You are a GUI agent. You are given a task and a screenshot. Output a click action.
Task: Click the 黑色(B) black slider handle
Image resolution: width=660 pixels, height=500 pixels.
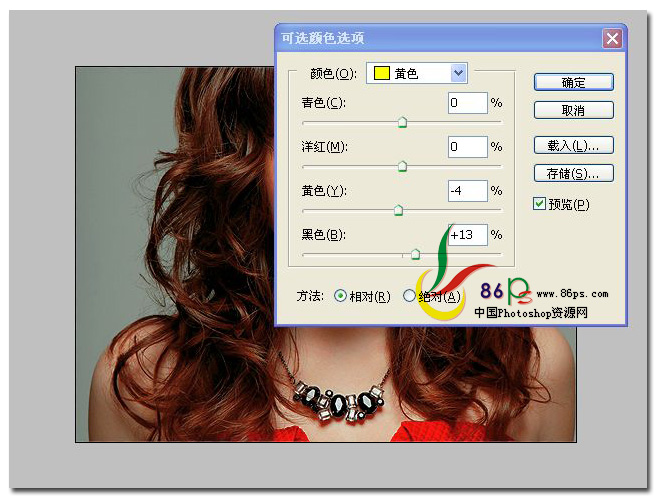(x=415, y=254)
